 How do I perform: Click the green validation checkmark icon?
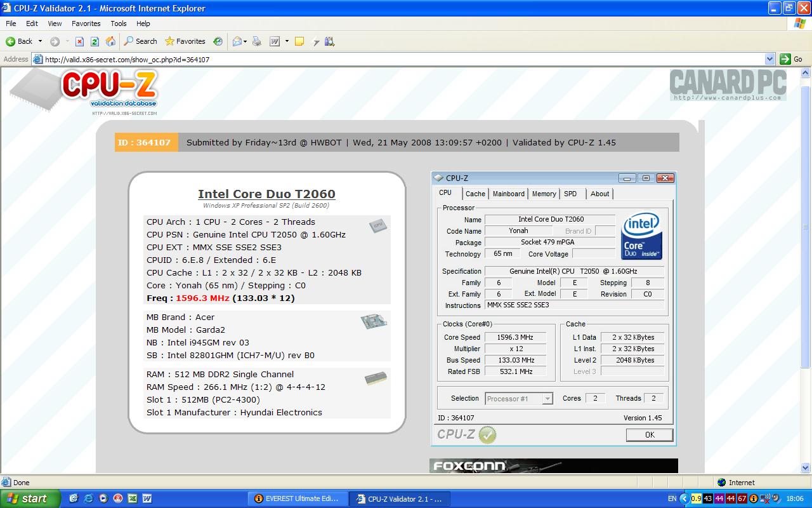tap(487, 435)
